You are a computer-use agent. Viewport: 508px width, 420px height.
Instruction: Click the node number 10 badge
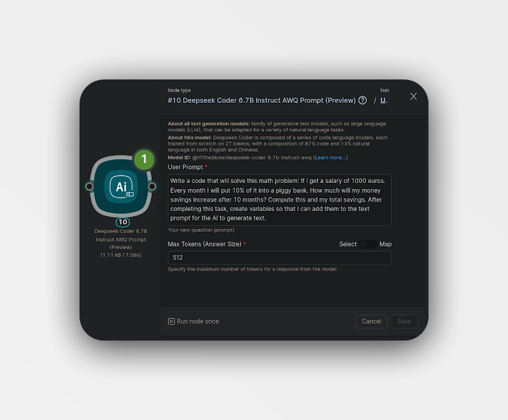[122, 222]
